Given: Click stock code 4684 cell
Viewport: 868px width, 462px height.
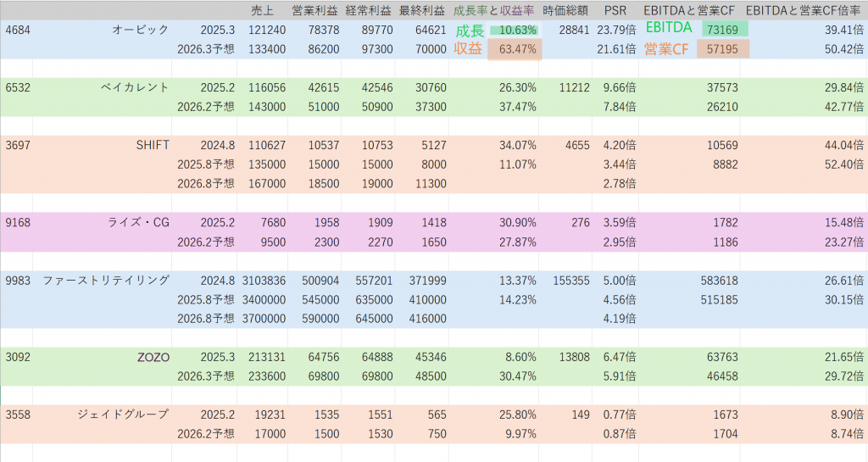Looking at the screenshot, I should click(x=18, y=30).
